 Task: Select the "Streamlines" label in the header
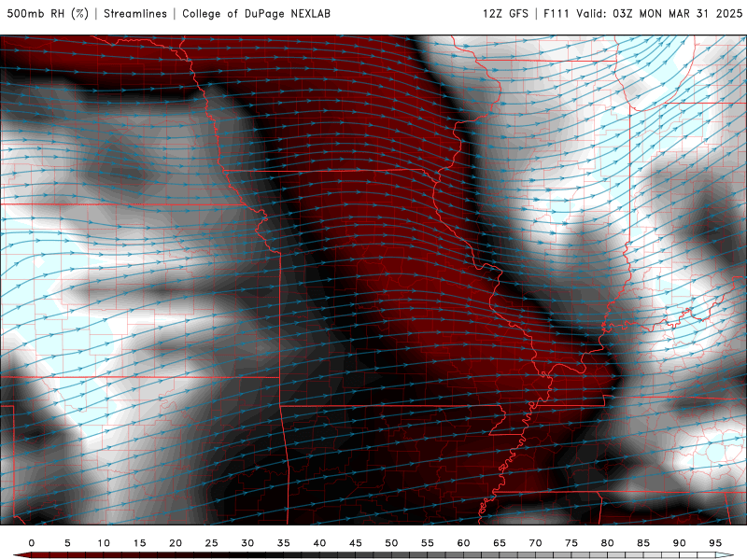pos(135,14)
